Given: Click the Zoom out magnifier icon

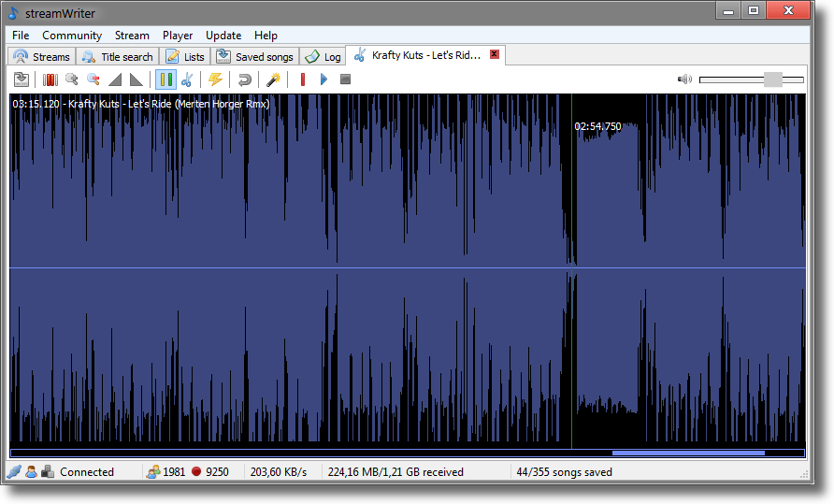Looking at the screenshot, I should point(93,79).
